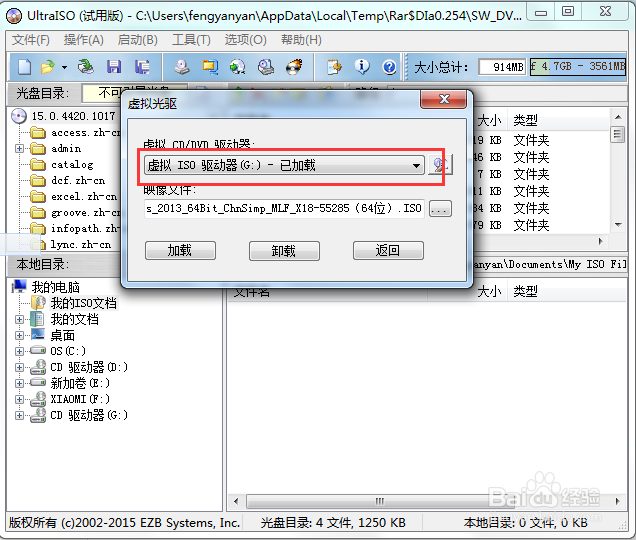The height and width of the screenshot is (540, 636).
Task: Click the Burn CD/DVD image flame icon
Action: click(x=294, y=67)
